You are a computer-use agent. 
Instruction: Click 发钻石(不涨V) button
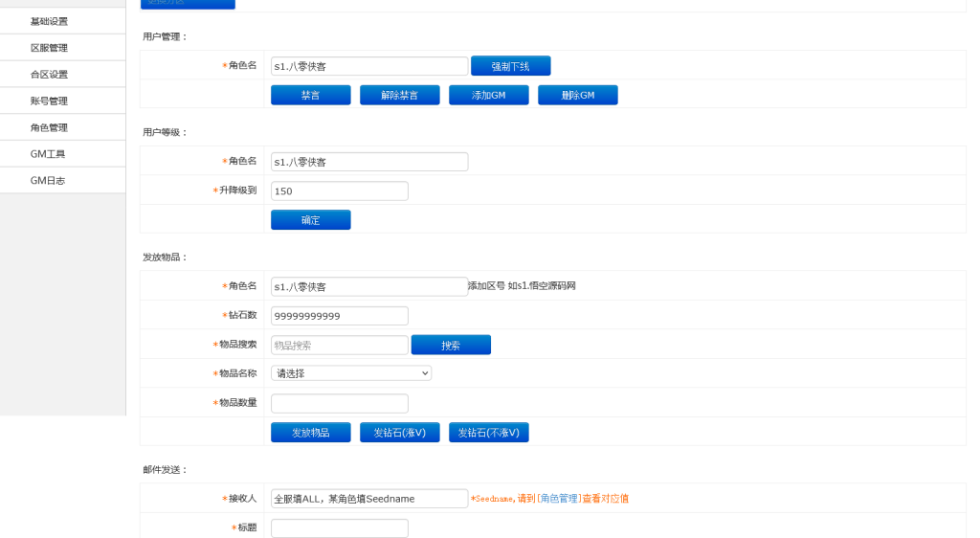point(489,433)
